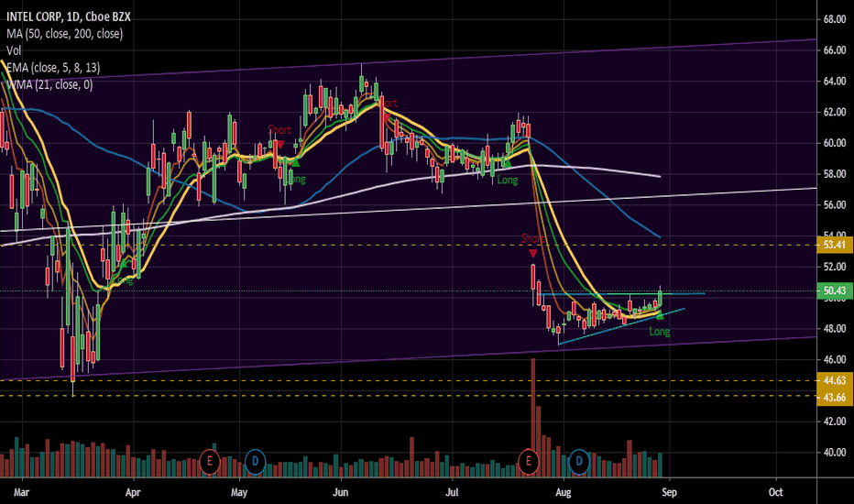Click the green Long signal arrow near Sep
This screenshot has height=504, width=854.
pos(660,315)
